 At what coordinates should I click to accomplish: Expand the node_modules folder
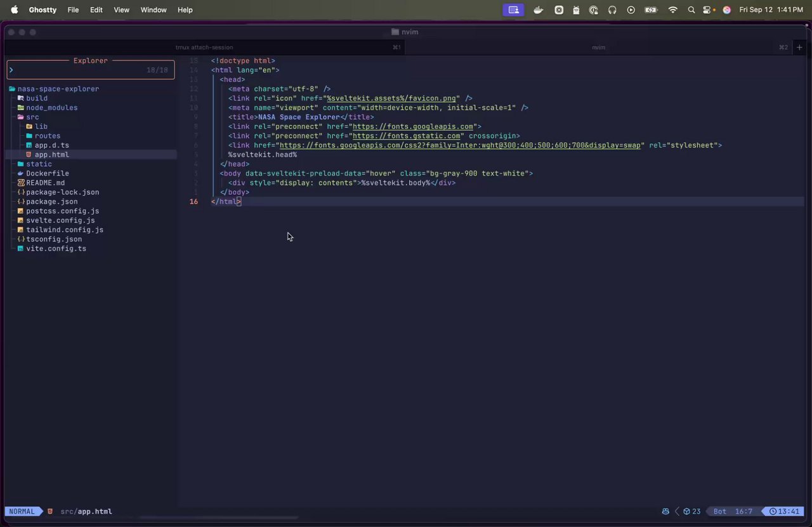coord(51,108)
